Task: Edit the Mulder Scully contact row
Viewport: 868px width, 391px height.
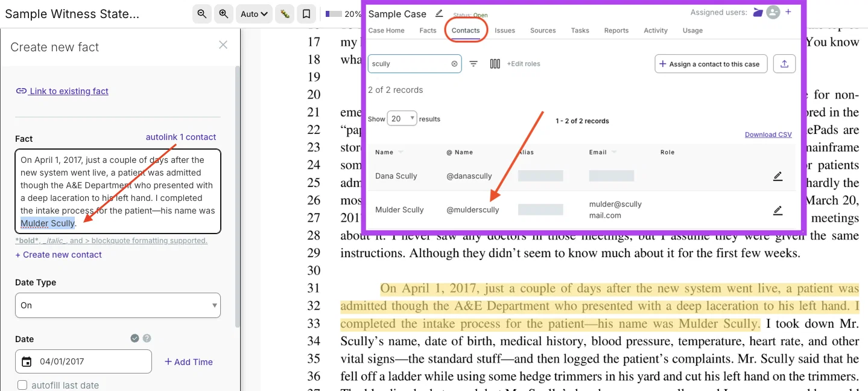Action: [x=778, y=210]
